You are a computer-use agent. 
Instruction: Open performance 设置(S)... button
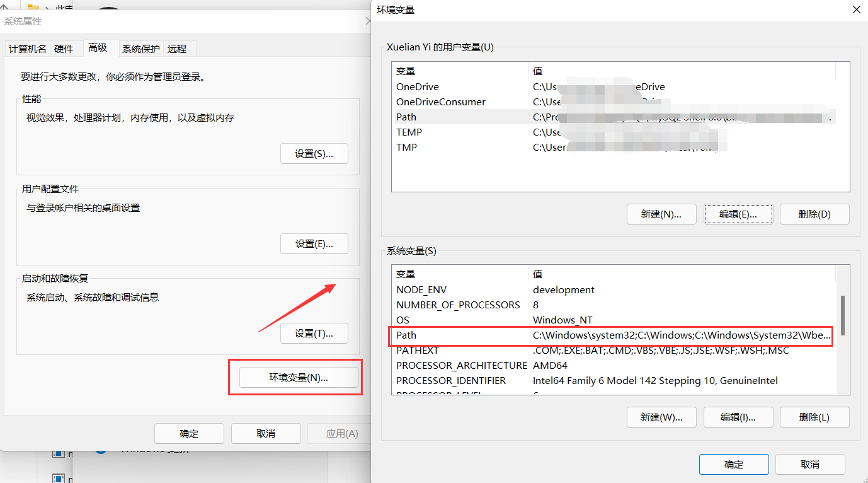pos(314,154)
